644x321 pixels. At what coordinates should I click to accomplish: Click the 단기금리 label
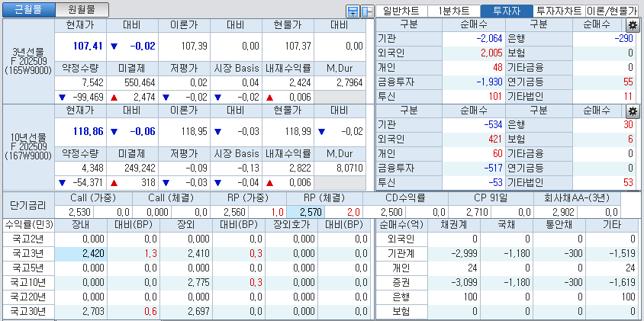[x=29, y=205]
